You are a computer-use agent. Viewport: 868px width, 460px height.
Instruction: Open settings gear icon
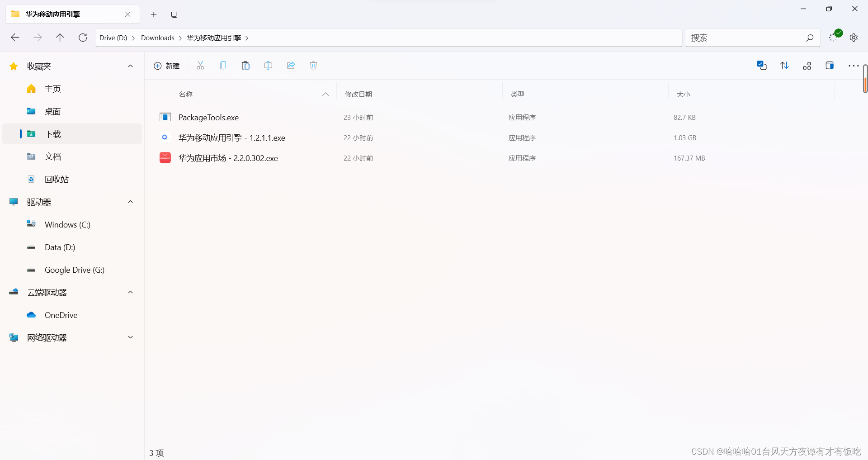[x=854, y=38]
